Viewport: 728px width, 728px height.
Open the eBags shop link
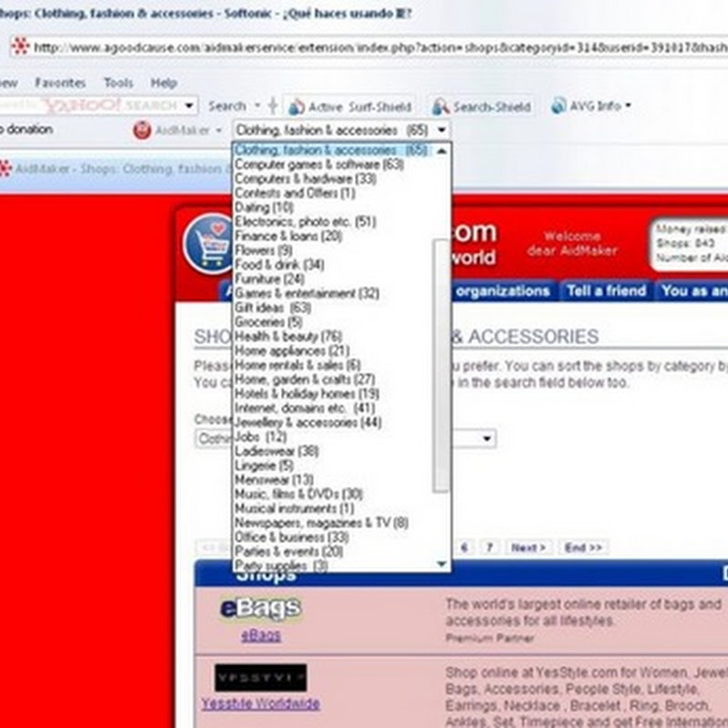click(x=261, y=635)
